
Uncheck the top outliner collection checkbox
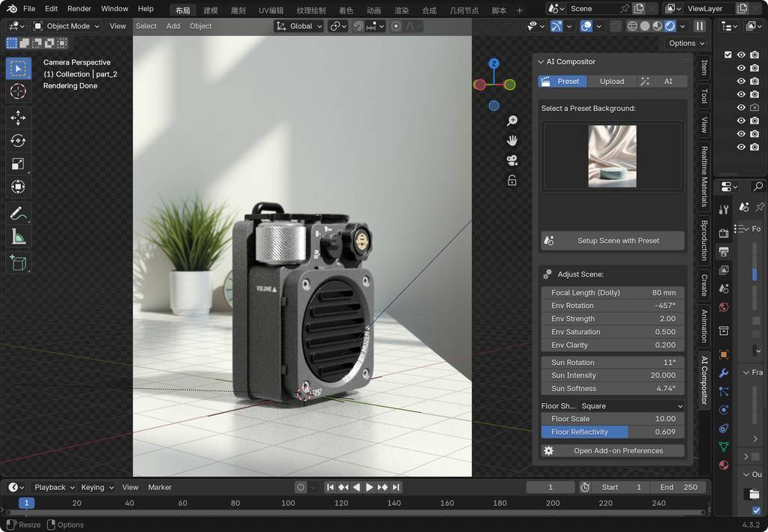pos(727,55)
